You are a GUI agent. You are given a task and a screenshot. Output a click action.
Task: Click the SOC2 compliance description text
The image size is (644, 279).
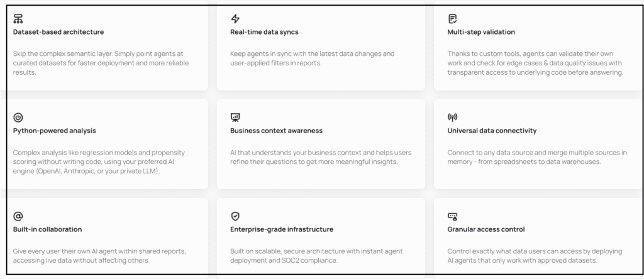[x=317, y=256]
